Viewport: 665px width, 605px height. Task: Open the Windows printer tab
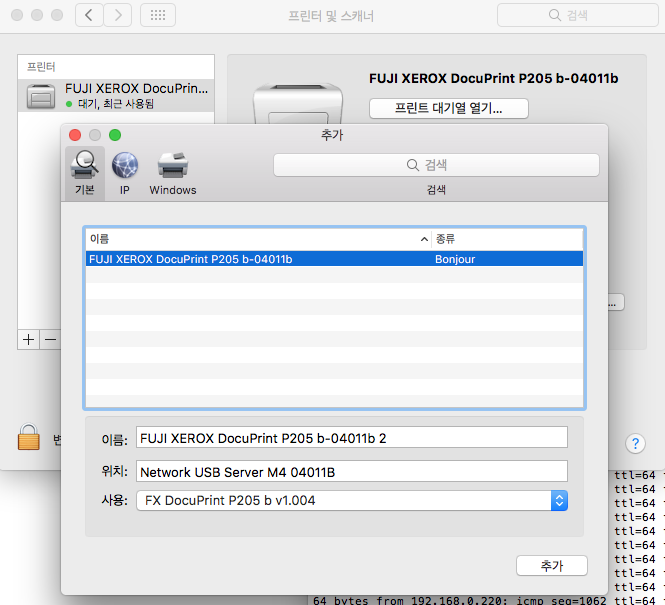tap(173, 173)
